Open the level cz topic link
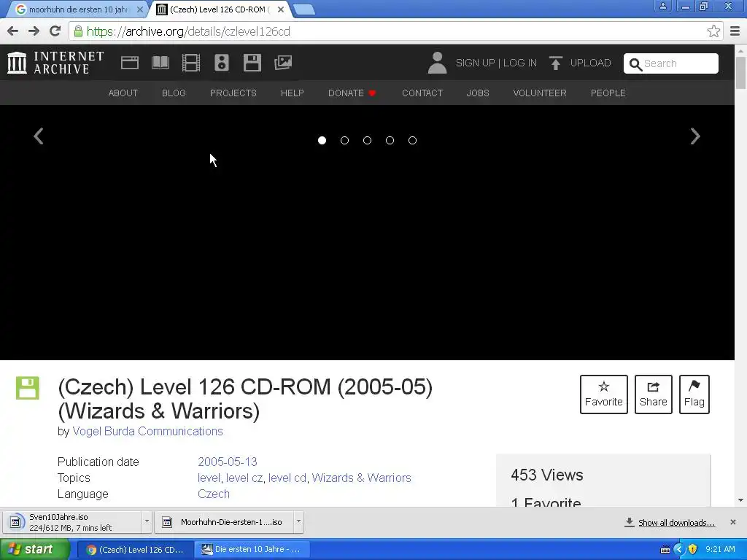This screenshot has width=747, height=560. click(x=244, y=478)
